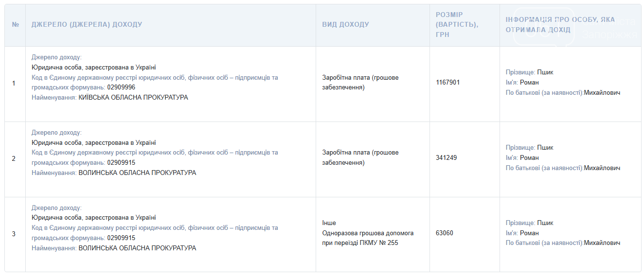Select "Одноразова грошова допомога" income type
This screenshot has height=278, width=644.
pyautogui.click(x=368, y=233)
